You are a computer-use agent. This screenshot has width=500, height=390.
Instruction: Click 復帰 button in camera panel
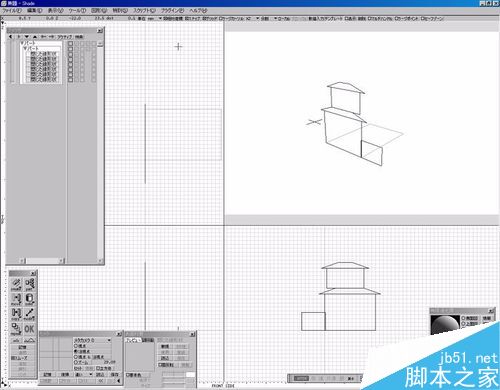point(65,374)
